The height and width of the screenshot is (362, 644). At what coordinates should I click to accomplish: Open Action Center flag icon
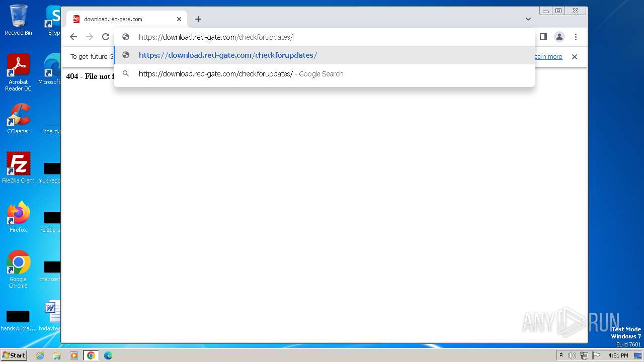pyautogui.click(x=596, y=355)
